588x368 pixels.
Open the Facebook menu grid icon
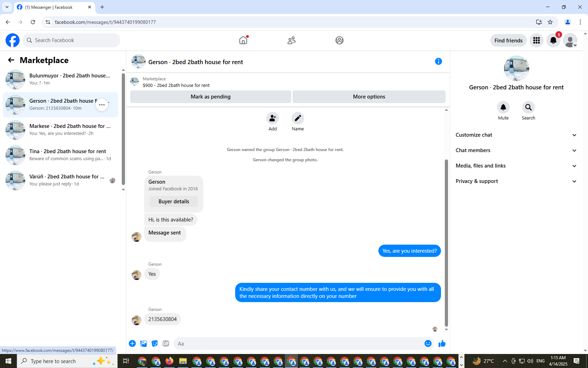click(537, 40)
